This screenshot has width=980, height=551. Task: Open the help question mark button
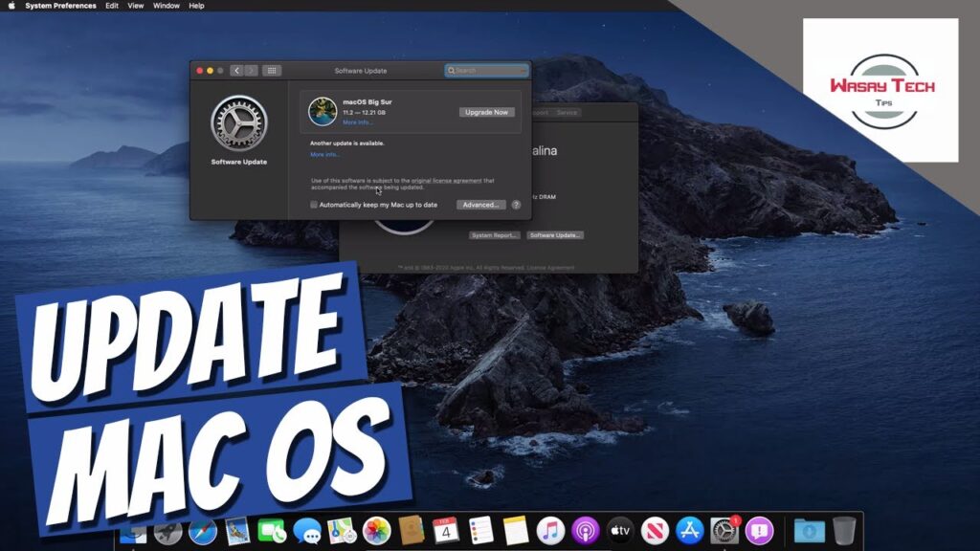coord(516,205)
